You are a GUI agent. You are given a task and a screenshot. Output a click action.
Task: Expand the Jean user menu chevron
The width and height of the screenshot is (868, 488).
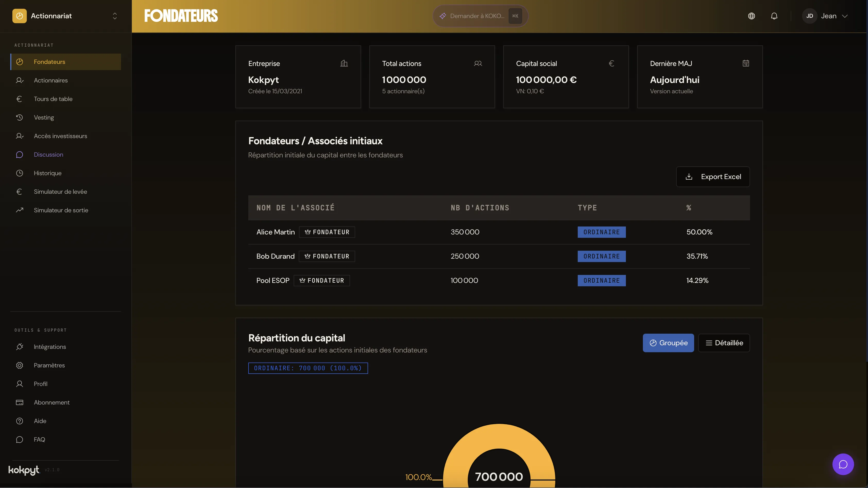pos(845,16)
